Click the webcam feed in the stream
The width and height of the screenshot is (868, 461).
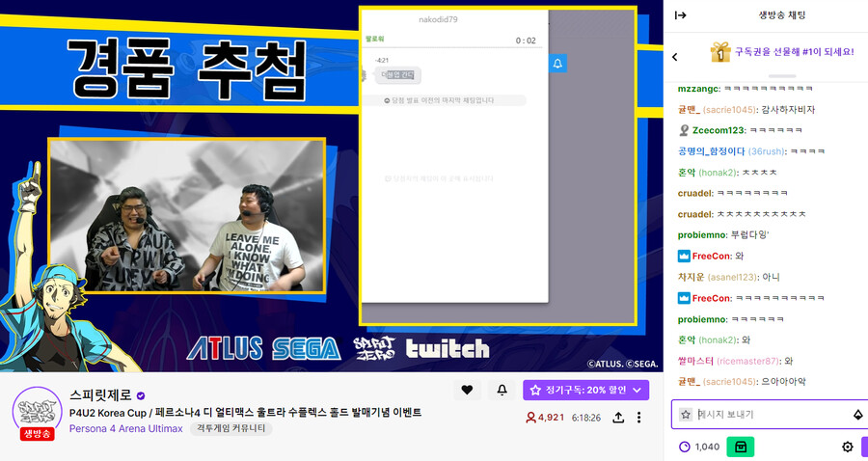(186, 215)
